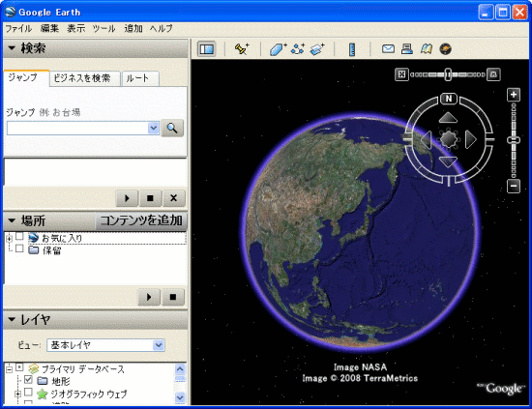Open the ビュー 基本レイヤ dropdown
The width and height of the screenshot is (532, 409).
158,345
